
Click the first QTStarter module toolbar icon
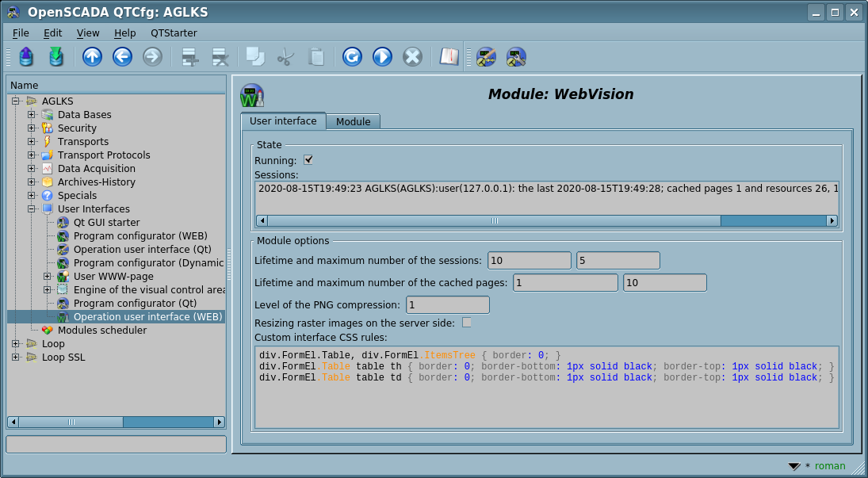point(486,56)
